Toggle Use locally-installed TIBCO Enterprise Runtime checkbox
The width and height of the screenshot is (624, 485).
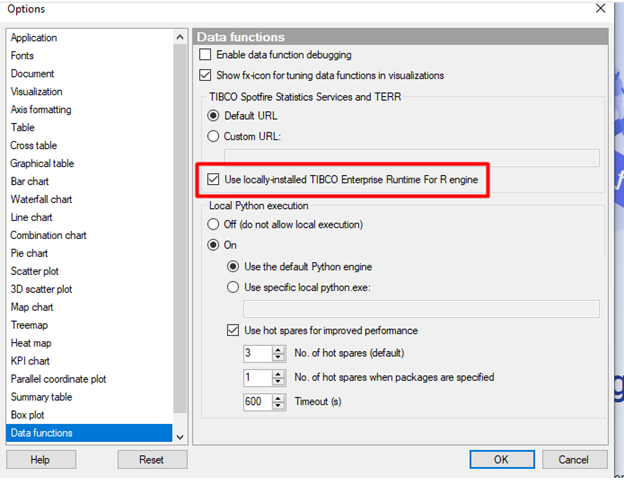(x=213, y=179)
